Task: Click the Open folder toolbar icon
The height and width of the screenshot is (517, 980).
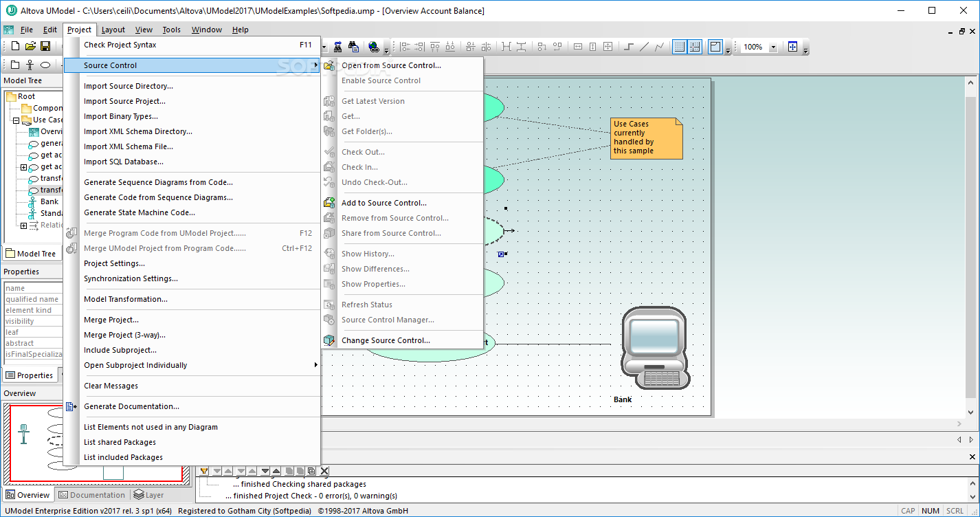Action: [x=30, y=46]
